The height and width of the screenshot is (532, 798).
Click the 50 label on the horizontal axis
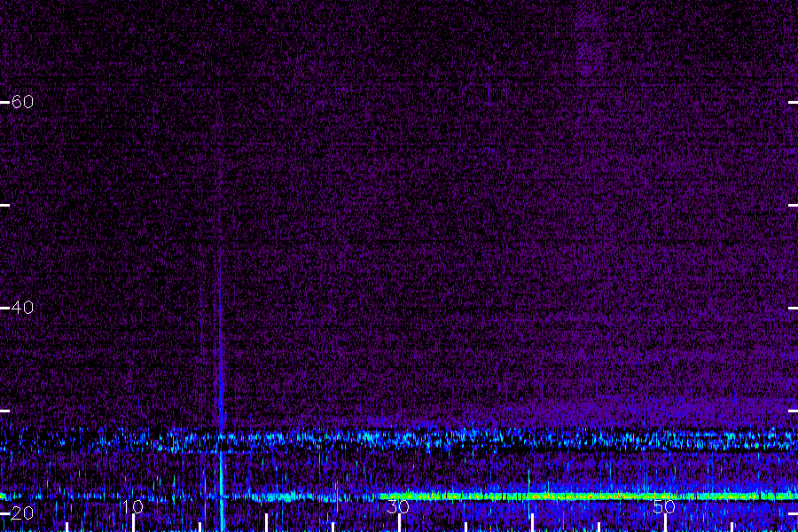tap(664, 506)
